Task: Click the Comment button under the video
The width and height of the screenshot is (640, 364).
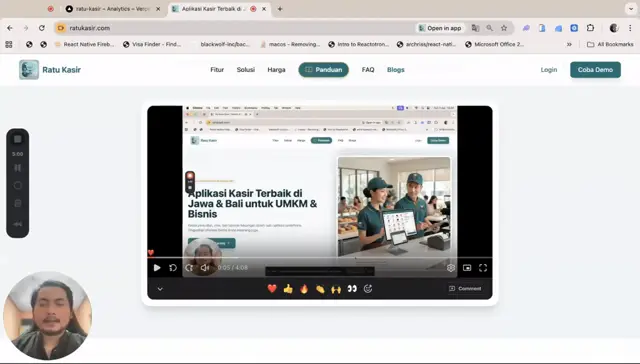Action: tap(465, 289)
